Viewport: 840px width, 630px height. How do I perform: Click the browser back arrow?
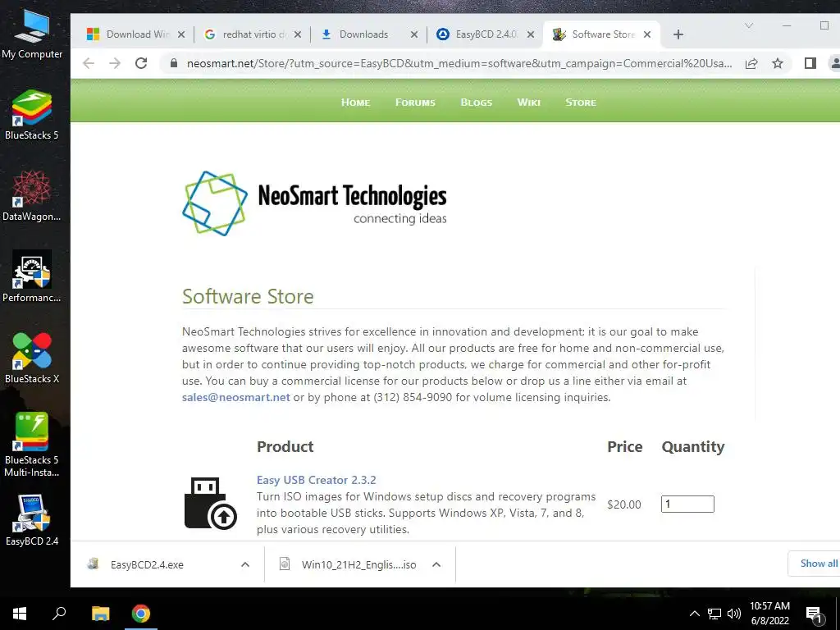[89, 63]
